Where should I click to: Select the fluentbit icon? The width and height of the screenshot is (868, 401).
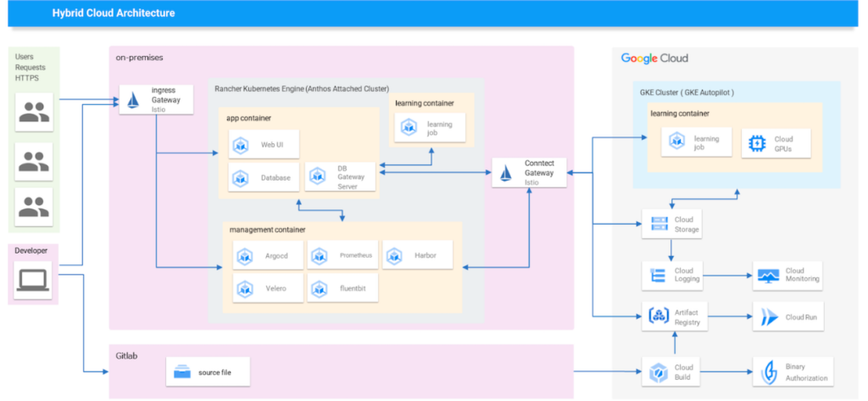[320, 288]
